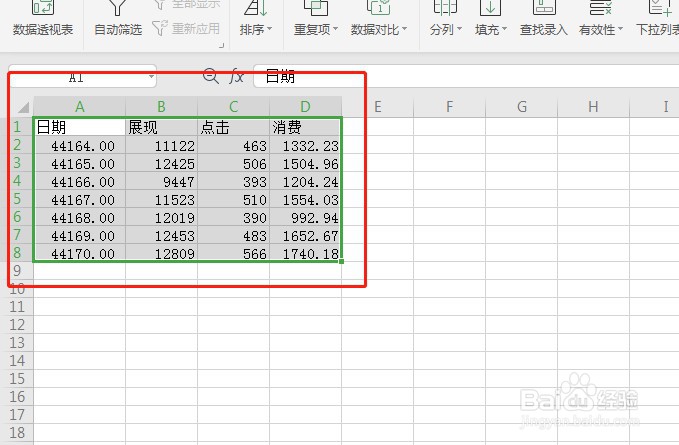679x445 pixels.
Task: Open the 有效性 validation dropdown
Action: pos(601,19)
